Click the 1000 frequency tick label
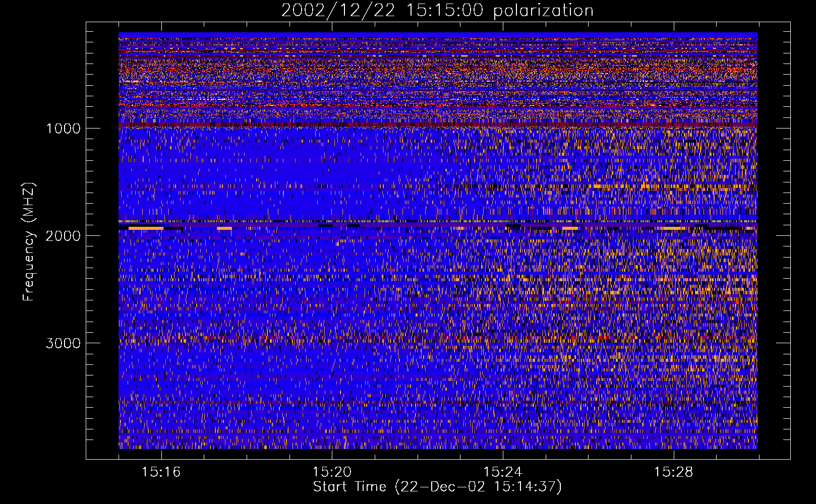Image resolution: width=816 pixels, height=504 pixels. [64, 129]
